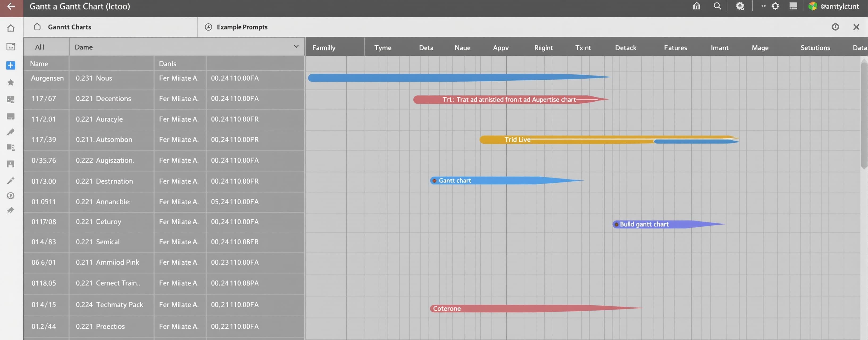Screen dimensions: 868x340
Task: Click the red dot on Gantt chart bar
Action: [x=434, y=181]
